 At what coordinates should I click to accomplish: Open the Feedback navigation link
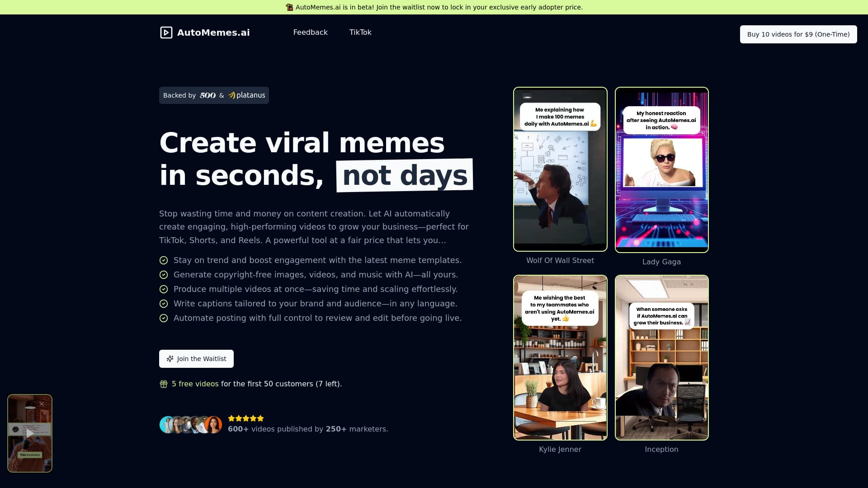[311, 32]
